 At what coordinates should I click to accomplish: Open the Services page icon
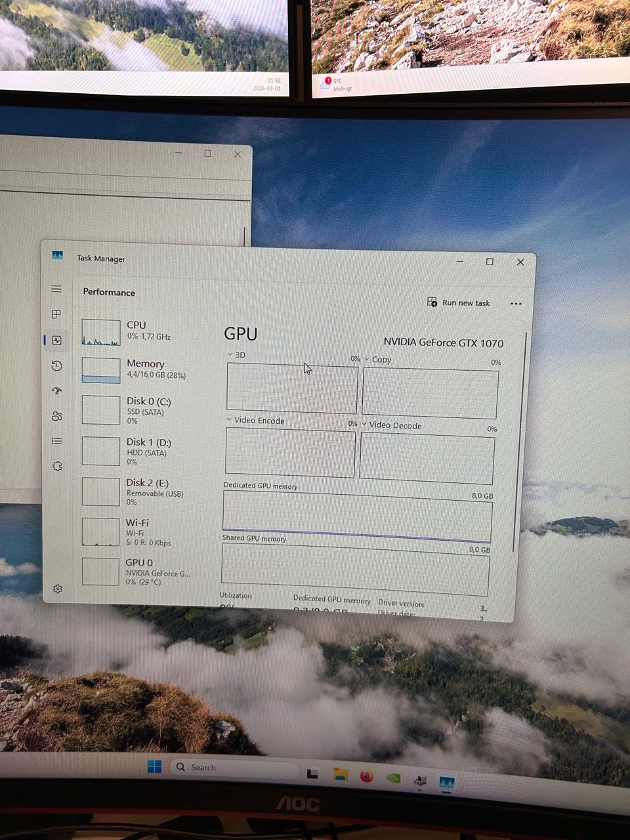point(57,466)
